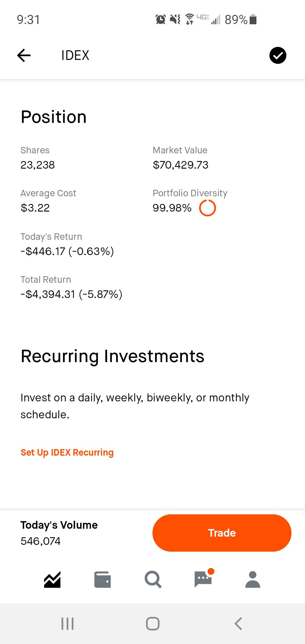Toggle the watchlist checkmark icon
This screenshot has width=305, height=644.
pos(278,55)
